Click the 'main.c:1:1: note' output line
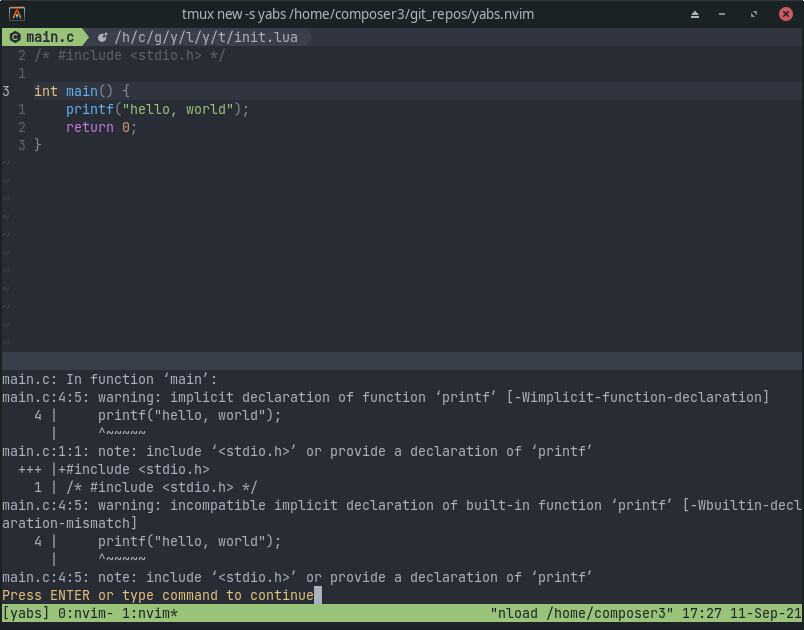This screenshot has width=804, height=630. click(297, 452)
